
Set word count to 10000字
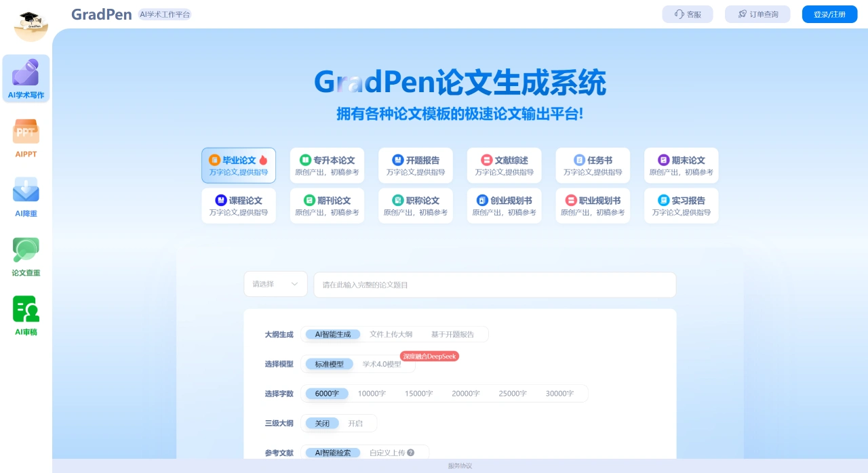(372, 393)
